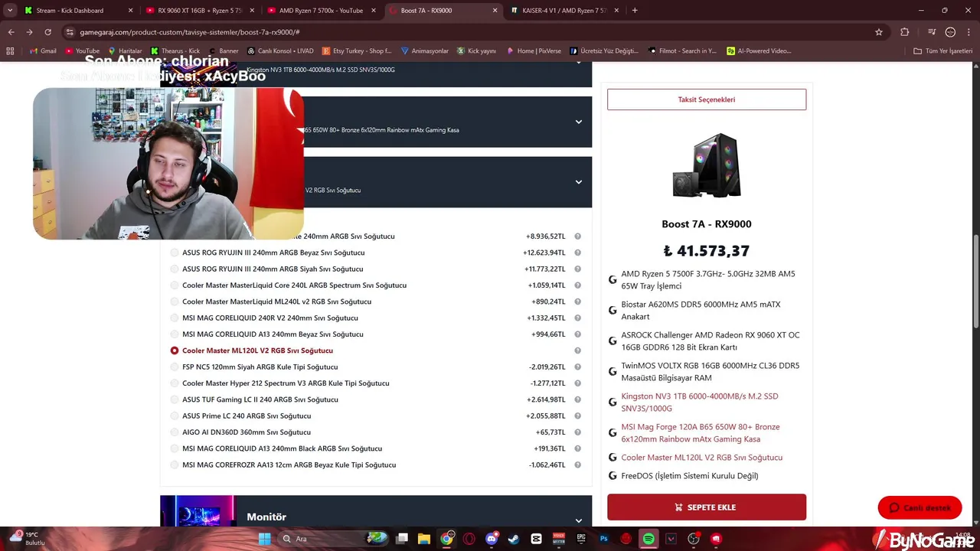Open the weather widget showing 19°C

click(29, 539)
